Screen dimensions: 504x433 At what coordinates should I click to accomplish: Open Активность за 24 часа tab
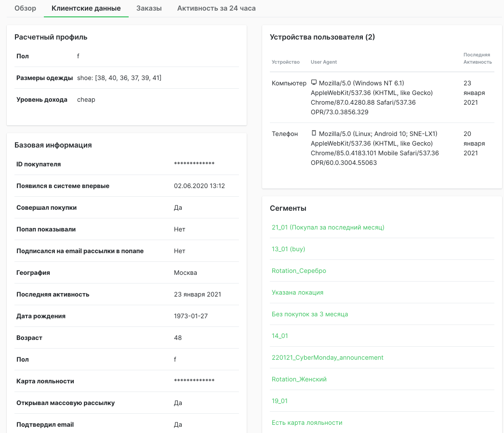pos(216,8)
